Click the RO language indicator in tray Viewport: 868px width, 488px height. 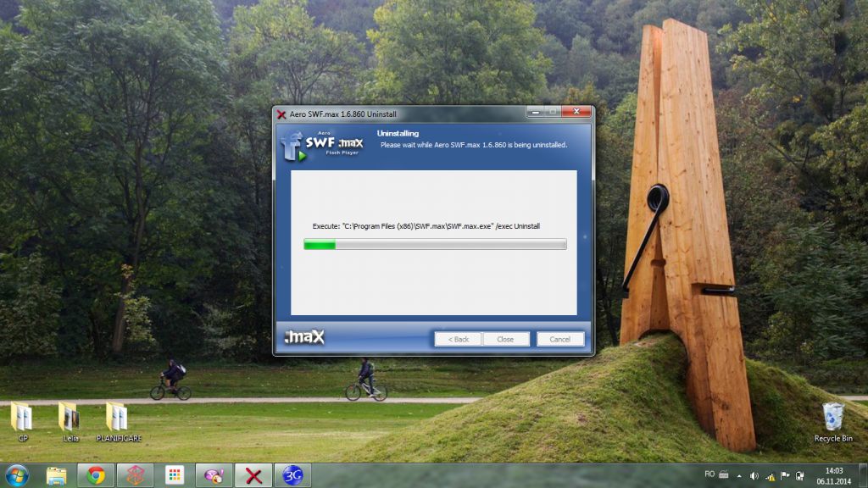click(709, 474)
